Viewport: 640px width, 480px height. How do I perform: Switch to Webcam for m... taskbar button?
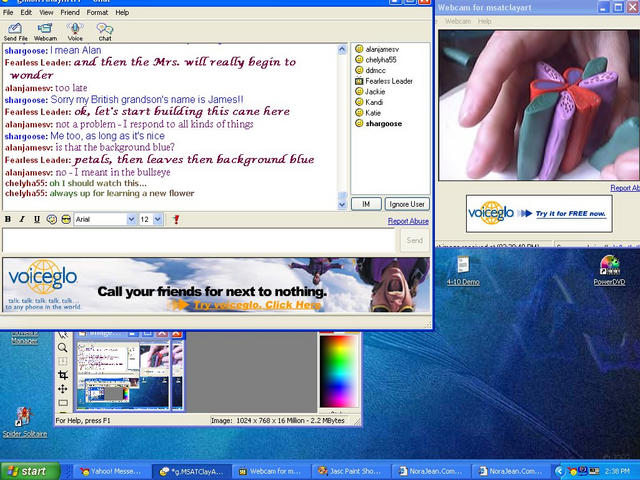(271, 471)
